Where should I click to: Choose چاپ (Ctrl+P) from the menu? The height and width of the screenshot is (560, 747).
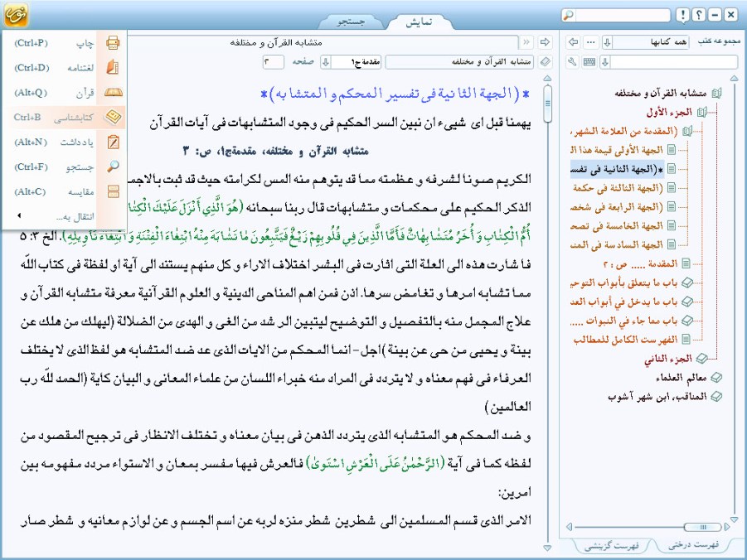pyautogui.click(x=65, y=43)
